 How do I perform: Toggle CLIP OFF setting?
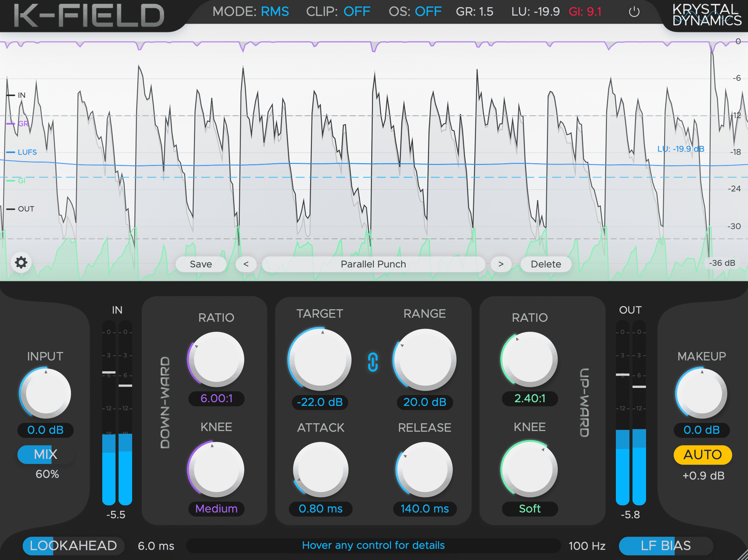coord(357,12)
